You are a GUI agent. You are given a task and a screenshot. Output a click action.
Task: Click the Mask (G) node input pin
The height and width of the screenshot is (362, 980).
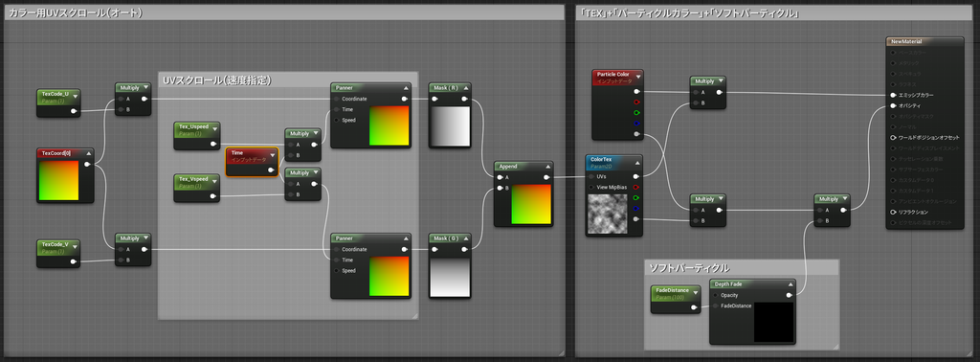[435, 249]
